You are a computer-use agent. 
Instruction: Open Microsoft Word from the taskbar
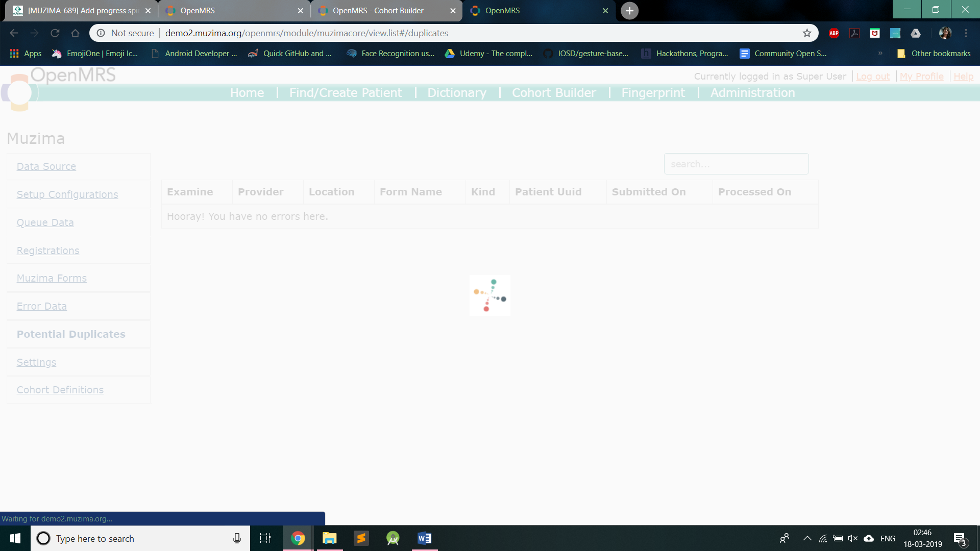point(425,538)
